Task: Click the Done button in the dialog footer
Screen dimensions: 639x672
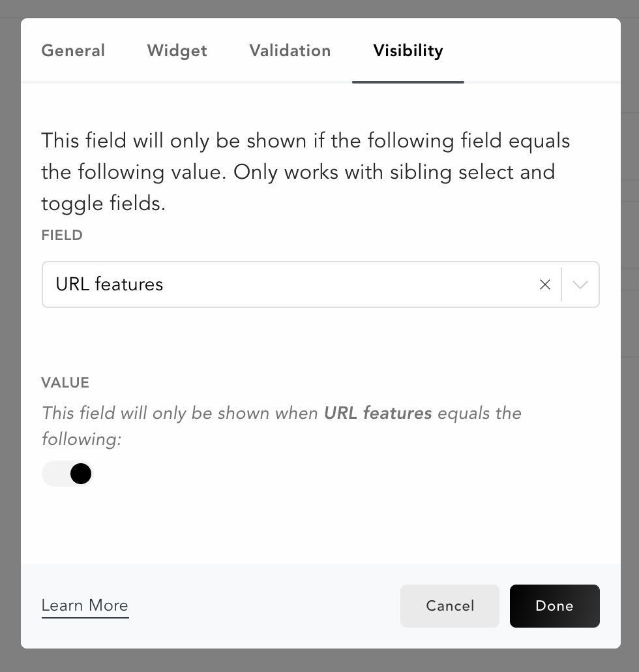Action: pyautogui.click(x=554, y=606)
